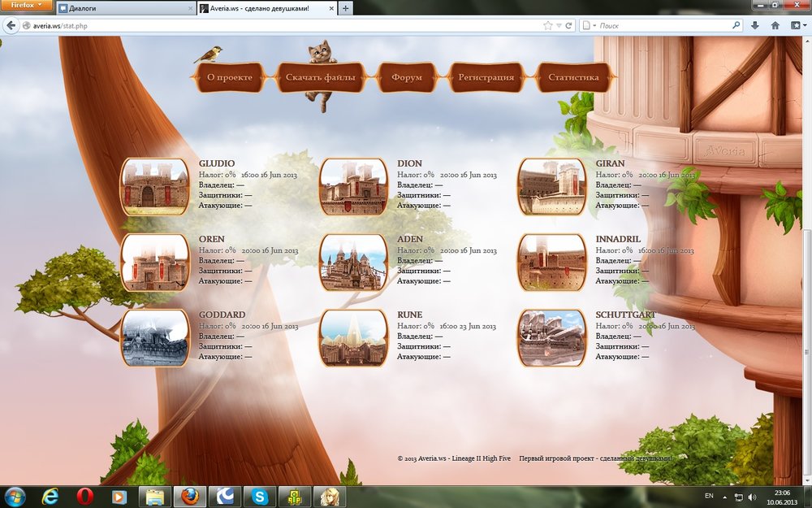Open the orange Firefox menu button

(27, 5)
